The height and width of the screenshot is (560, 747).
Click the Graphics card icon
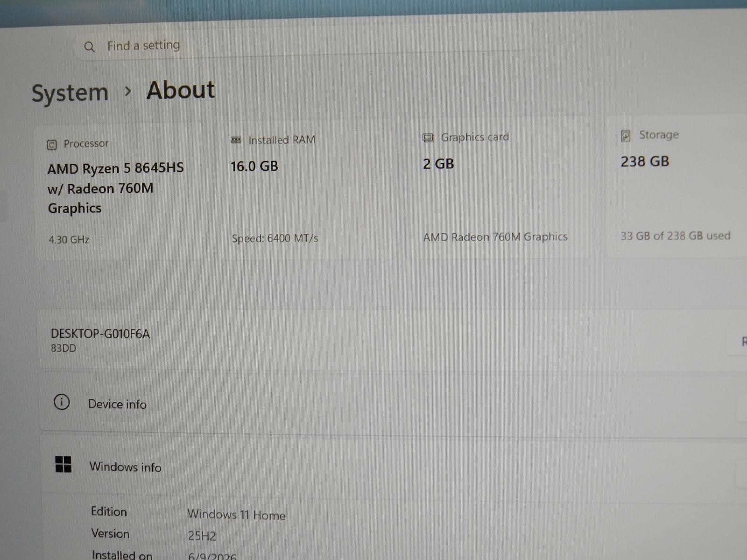(x=428, y=138)
